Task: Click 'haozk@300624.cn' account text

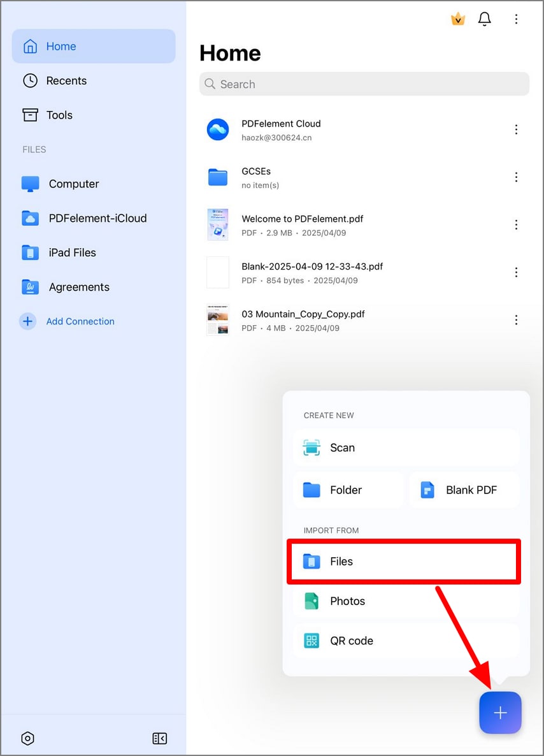Action: pyautogui.click(x=276, y=138)
